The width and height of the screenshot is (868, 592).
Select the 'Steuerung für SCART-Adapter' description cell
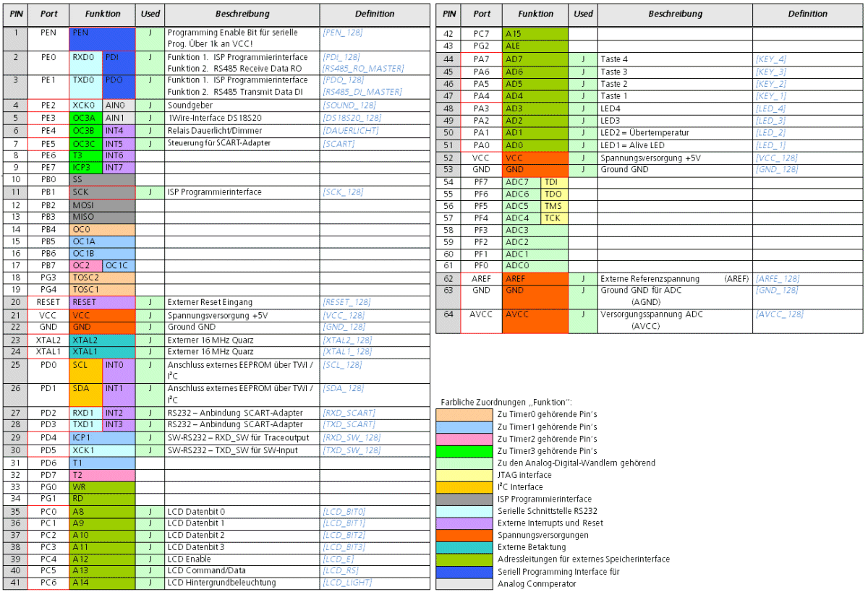click(242, 144)
